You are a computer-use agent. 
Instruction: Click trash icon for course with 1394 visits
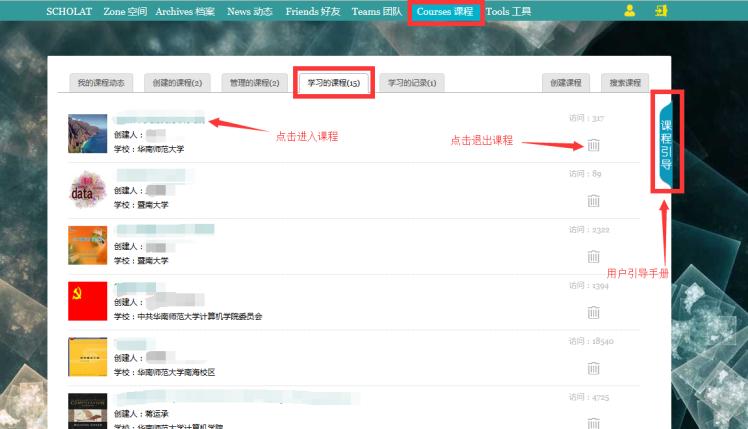[x=594, y=313]
